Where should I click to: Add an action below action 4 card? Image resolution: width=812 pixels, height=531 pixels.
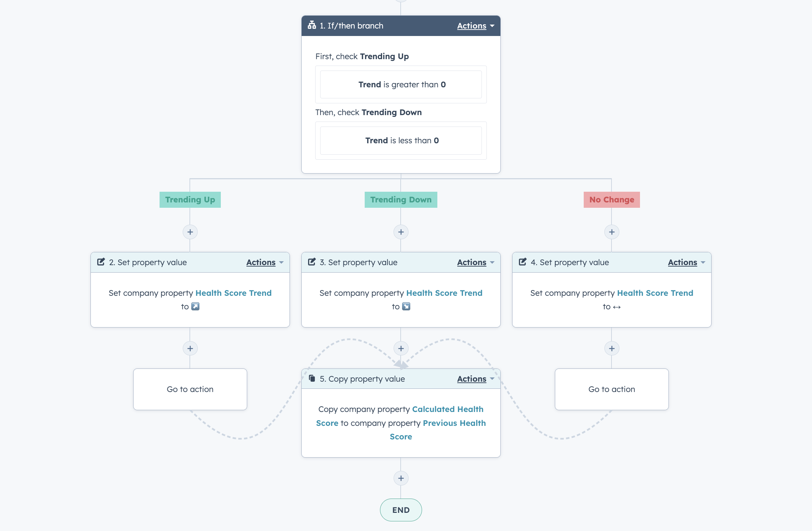(x=612, y=349)
